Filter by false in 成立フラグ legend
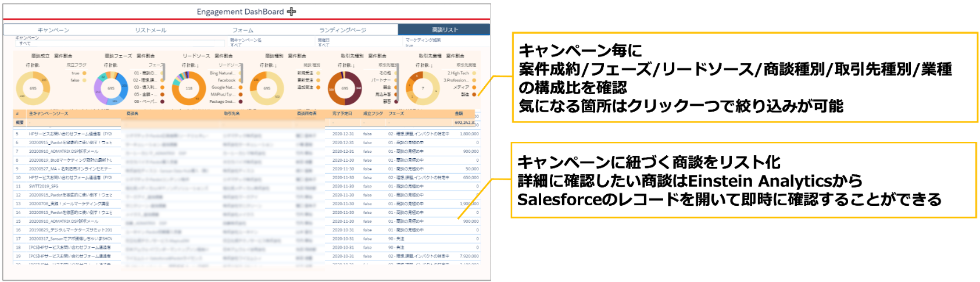The width and height of the screenshot is (980, 282). click(x=78, y=80)
